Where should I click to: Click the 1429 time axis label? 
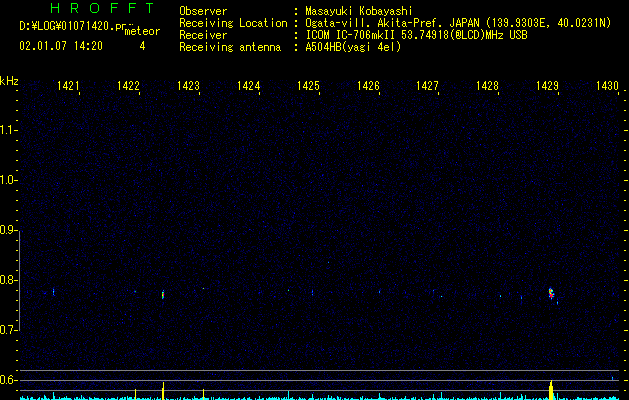[x=547, y=86]
